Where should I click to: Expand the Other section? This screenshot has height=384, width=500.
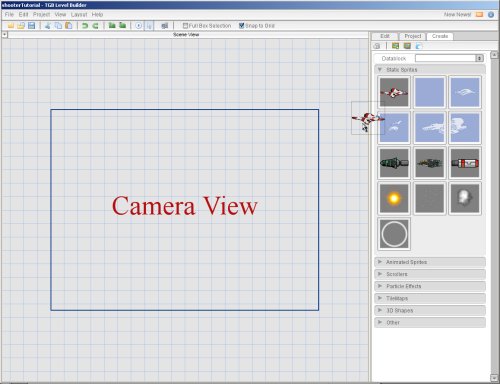[x=430, y=322]
